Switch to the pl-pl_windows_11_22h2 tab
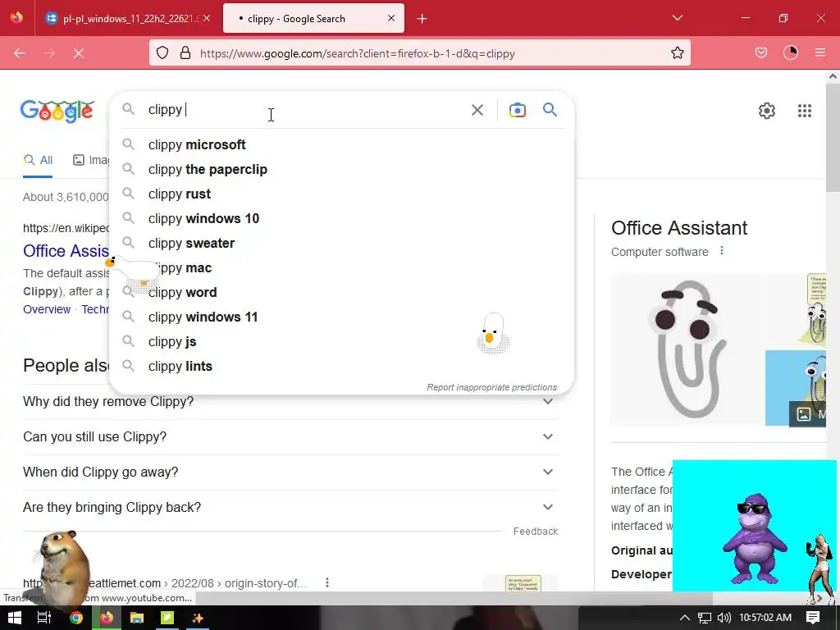 [127, 18]
